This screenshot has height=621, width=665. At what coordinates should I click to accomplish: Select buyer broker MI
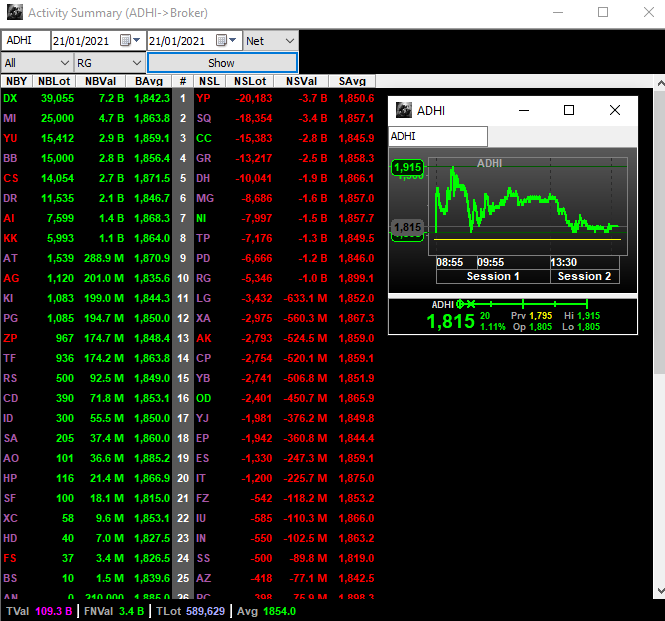pos(10,118)
